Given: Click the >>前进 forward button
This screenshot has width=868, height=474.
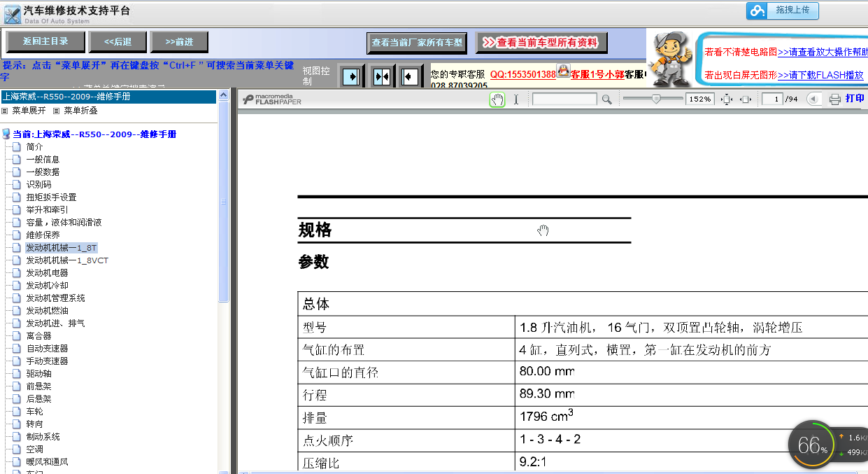Looking at the screenshot, I should (180, 41).
